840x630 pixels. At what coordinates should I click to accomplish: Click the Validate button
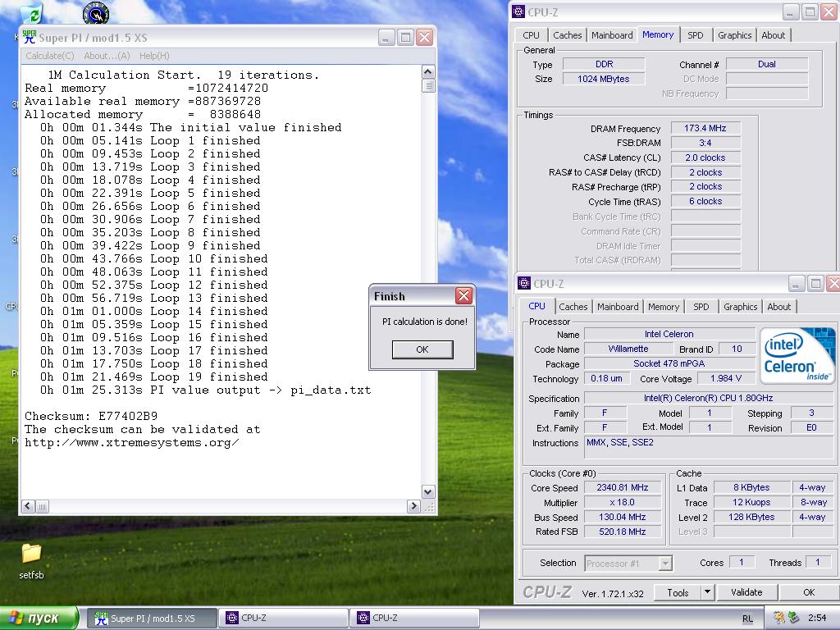[x=746, y=592]
